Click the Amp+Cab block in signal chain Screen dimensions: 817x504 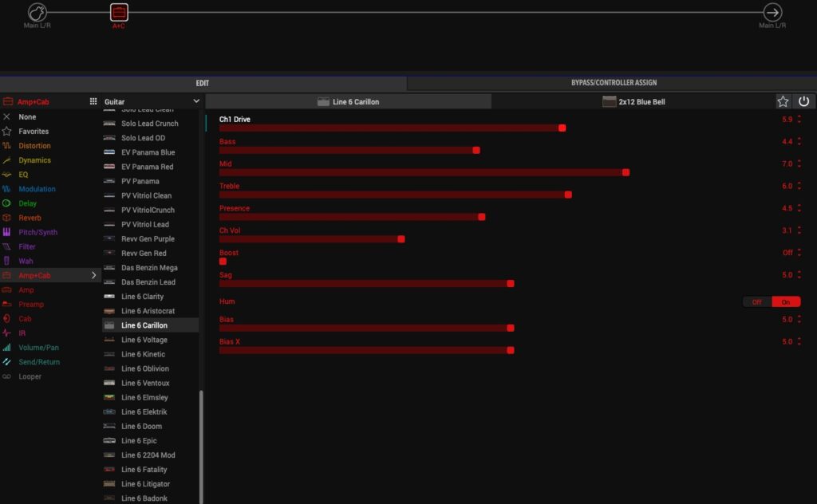pyautogui.click(x=118, y=12)
